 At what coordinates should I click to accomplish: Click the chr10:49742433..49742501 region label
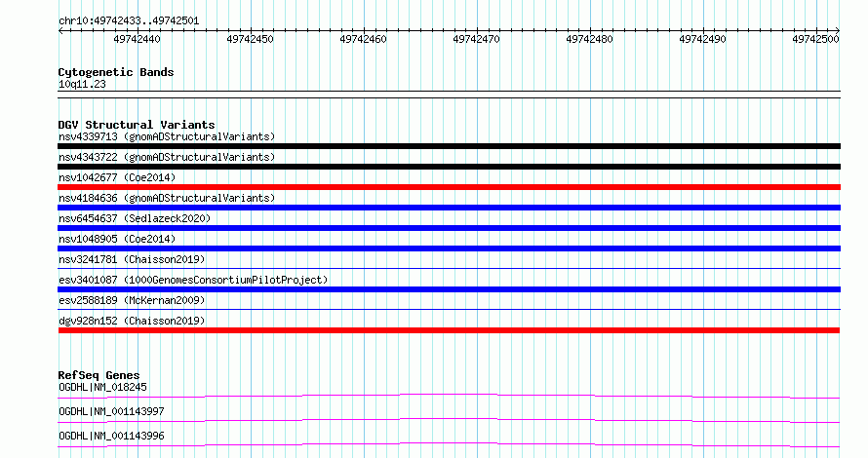[x=129, y=21]
